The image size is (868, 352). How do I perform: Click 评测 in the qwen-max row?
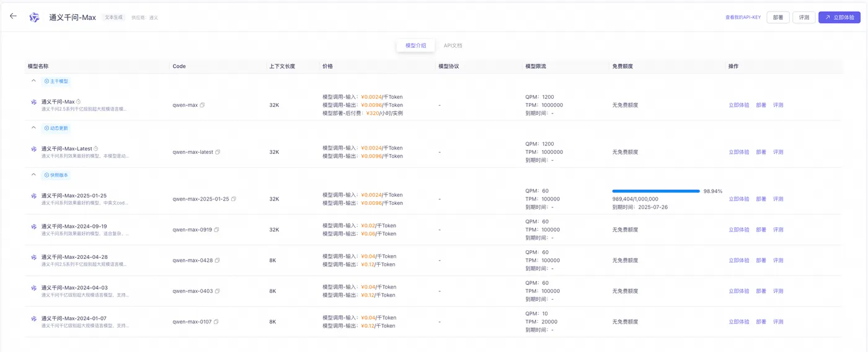pos(778,105)
